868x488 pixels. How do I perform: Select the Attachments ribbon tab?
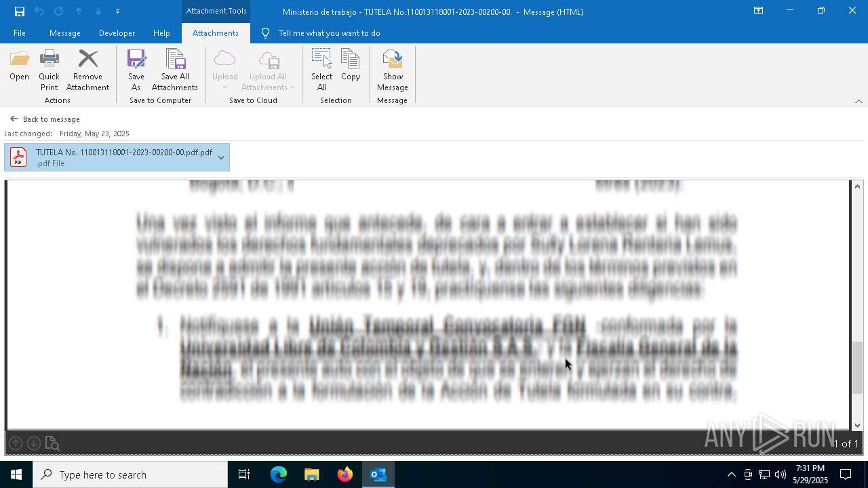[215, 33]
